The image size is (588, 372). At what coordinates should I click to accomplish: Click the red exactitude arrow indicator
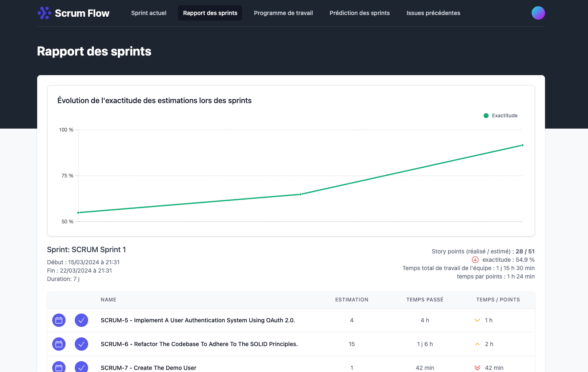pos(475,259)
